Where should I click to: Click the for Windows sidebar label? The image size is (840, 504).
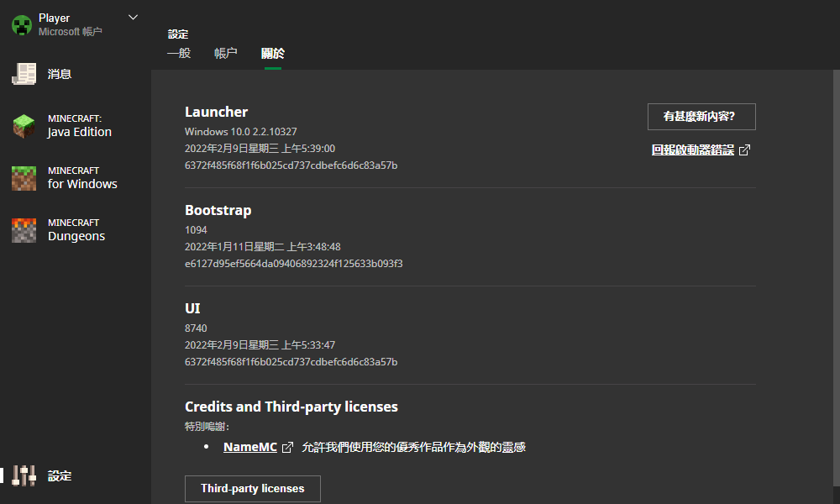pos(82,184)
